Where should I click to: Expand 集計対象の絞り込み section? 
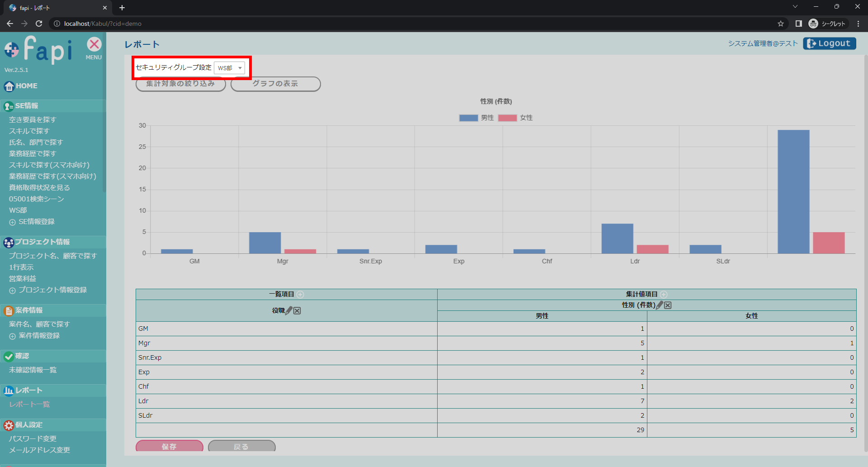180,84
